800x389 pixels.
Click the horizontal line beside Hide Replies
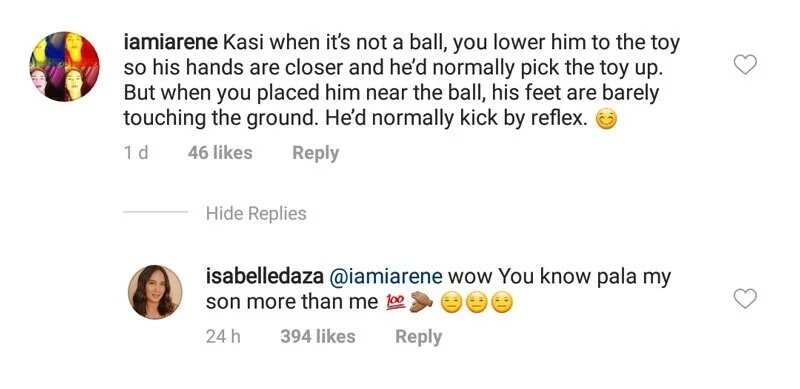click(156, 212)
